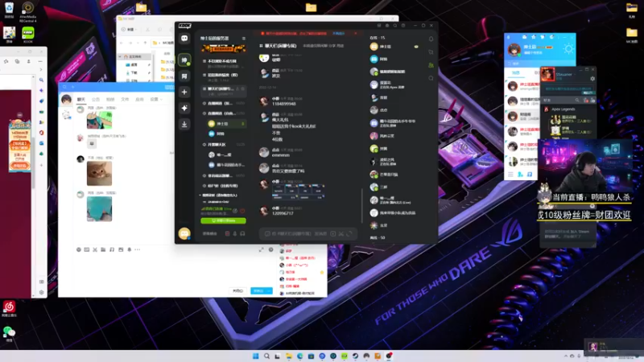This screenshot has height=362, width=644.
Task: Open settings gear in Steam friends window
Action: [x=592, y=79]
